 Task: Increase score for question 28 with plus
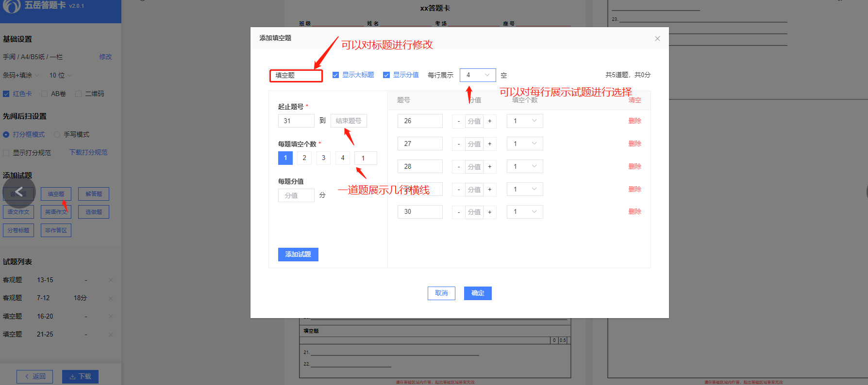[x=490, y=167]
